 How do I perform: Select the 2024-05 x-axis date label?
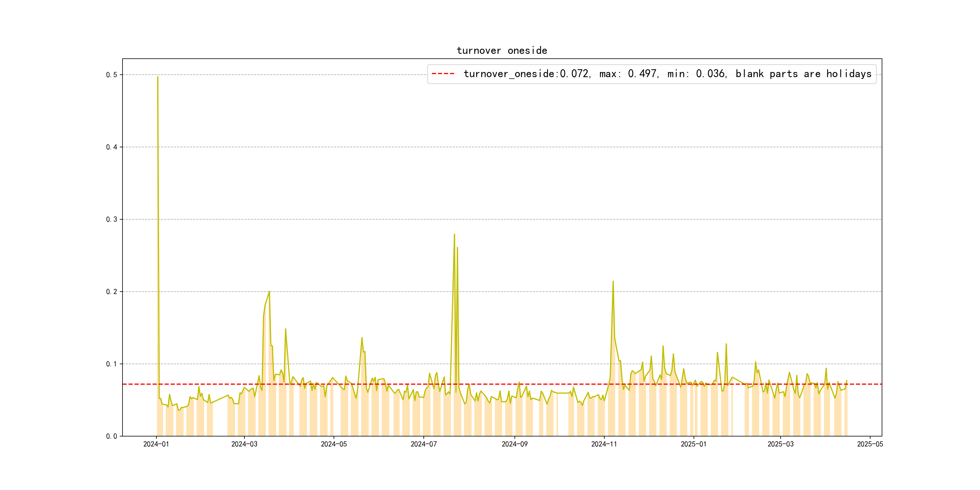tap(334, 444)
